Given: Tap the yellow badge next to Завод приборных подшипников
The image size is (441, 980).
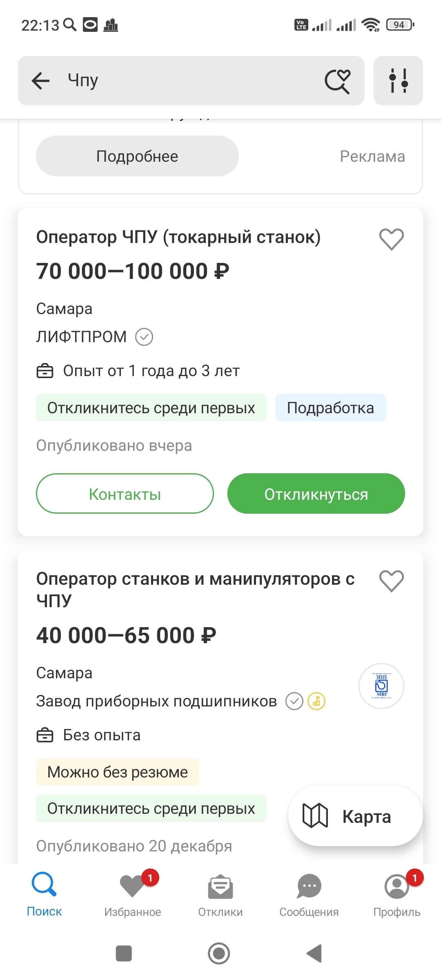Looking at the screenshot, I should pos(316,702).
